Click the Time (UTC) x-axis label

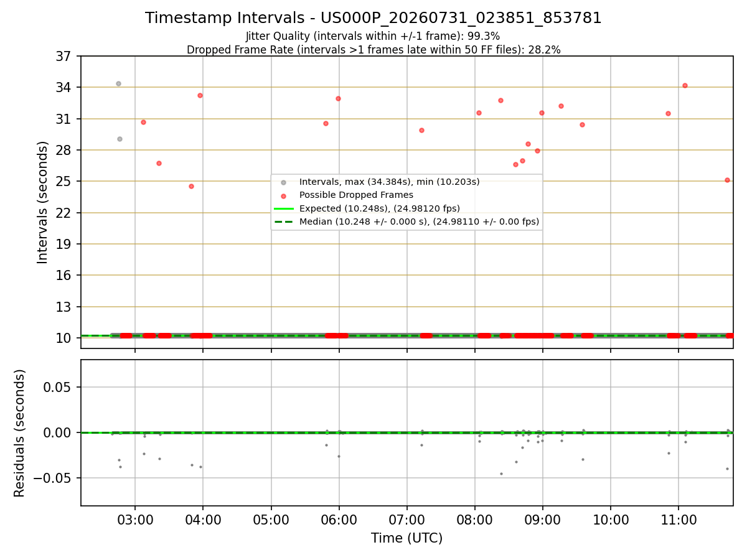pyautogui.click(x=406, y=538)
